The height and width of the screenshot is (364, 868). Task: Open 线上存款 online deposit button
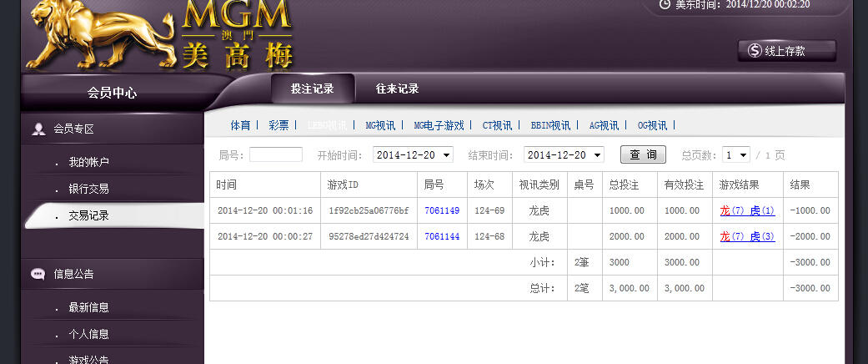786,51
